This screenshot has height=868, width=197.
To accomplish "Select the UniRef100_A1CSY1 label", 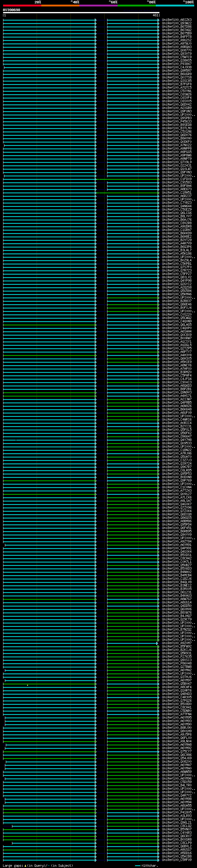I will pyautogui.click(x=177, y=342).
